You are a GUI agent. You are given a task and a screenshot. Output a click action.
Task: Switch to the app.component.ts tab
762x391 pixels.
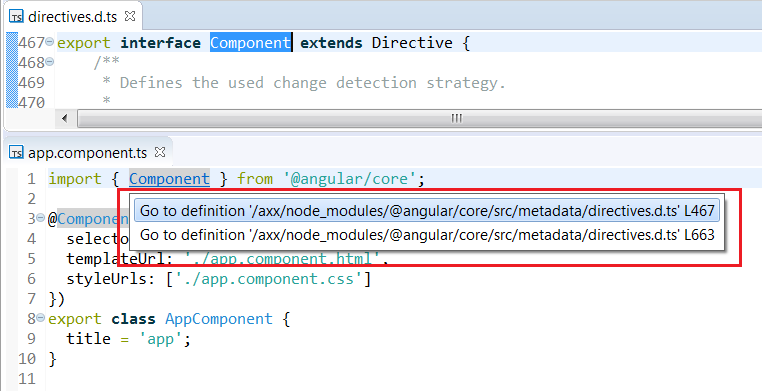[x=87, y=153]
